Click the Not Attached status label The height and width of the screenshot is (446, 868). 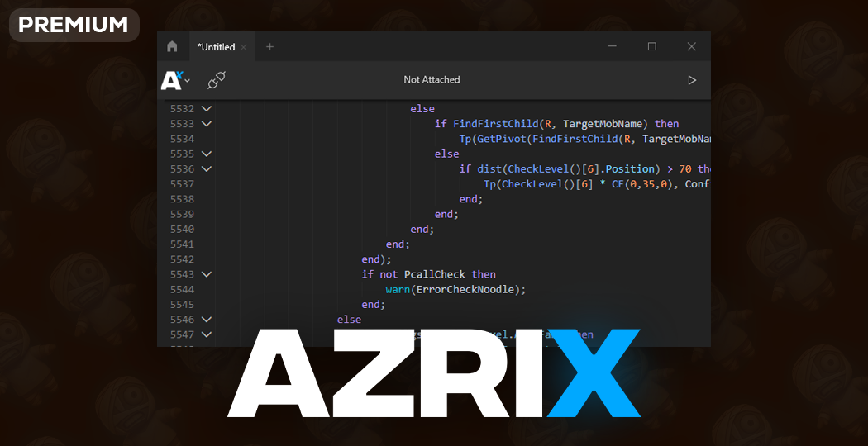432,80
